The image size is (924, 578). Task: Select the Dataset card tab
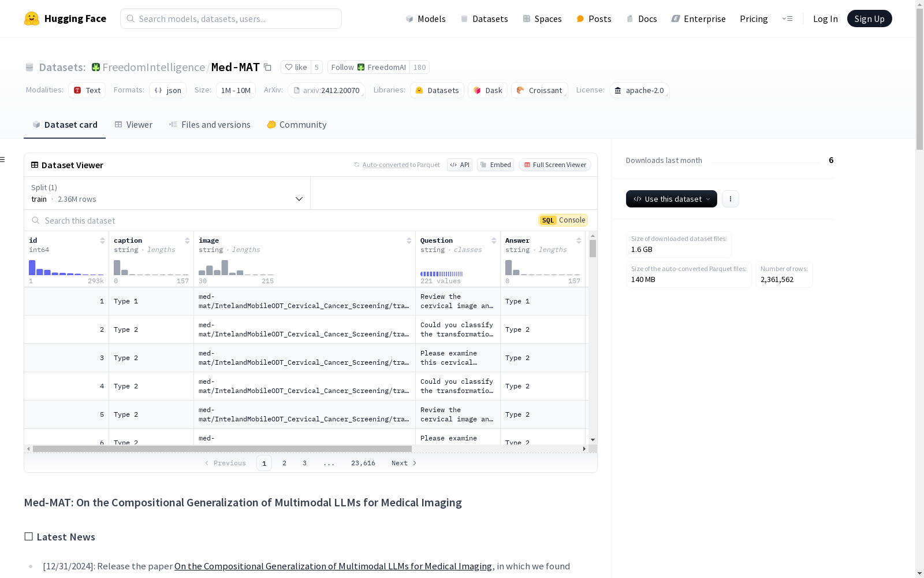65,125
